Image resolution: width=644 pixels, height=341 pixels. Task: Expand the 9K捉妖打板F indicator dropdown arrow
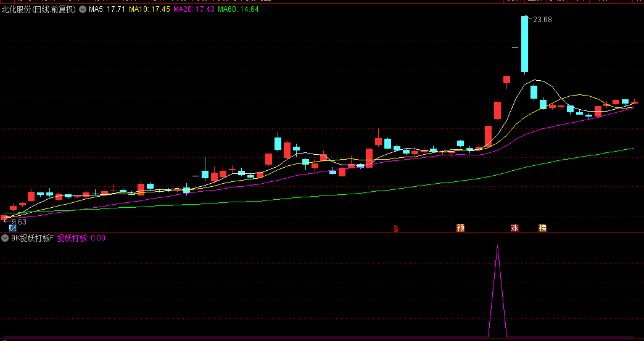(5, 238)
